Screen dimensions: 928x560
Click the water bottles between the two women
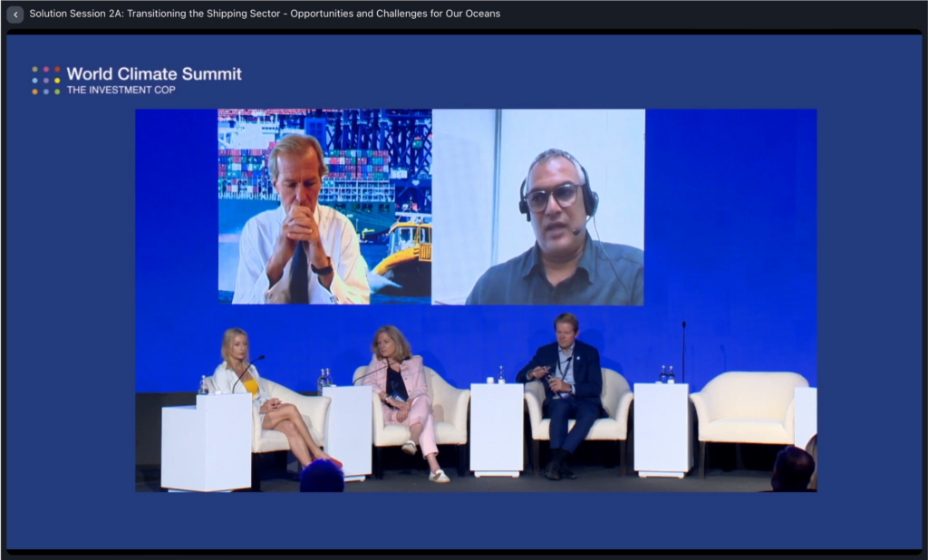pyautogui.click(x=325, y=378)
